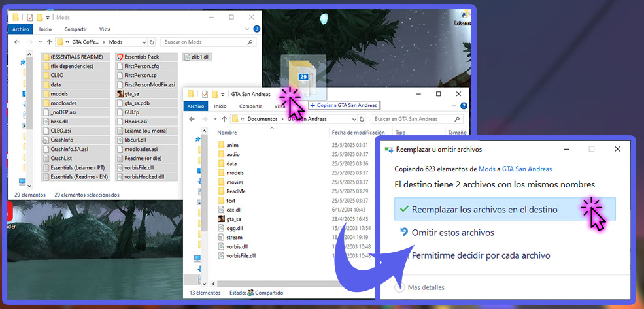
Task: Refresh the Mods folder view
Action: (152, 42)
